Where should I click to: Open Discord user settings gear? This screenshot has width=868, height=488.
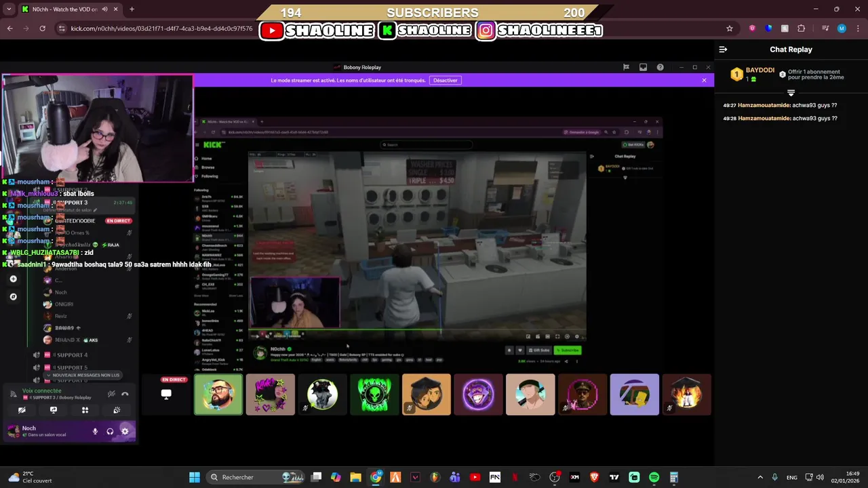pos(125,431)
